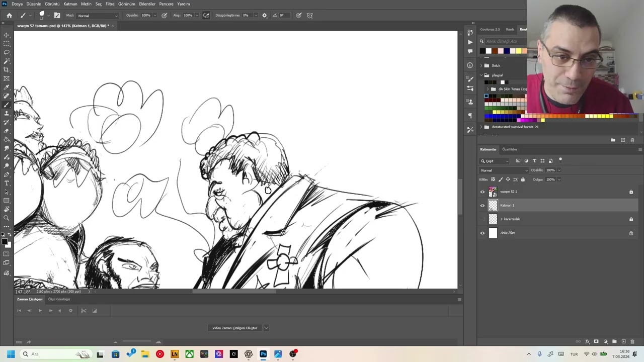
Task: Open layer blend mode Normal dropdown
Action: point(504,170)
